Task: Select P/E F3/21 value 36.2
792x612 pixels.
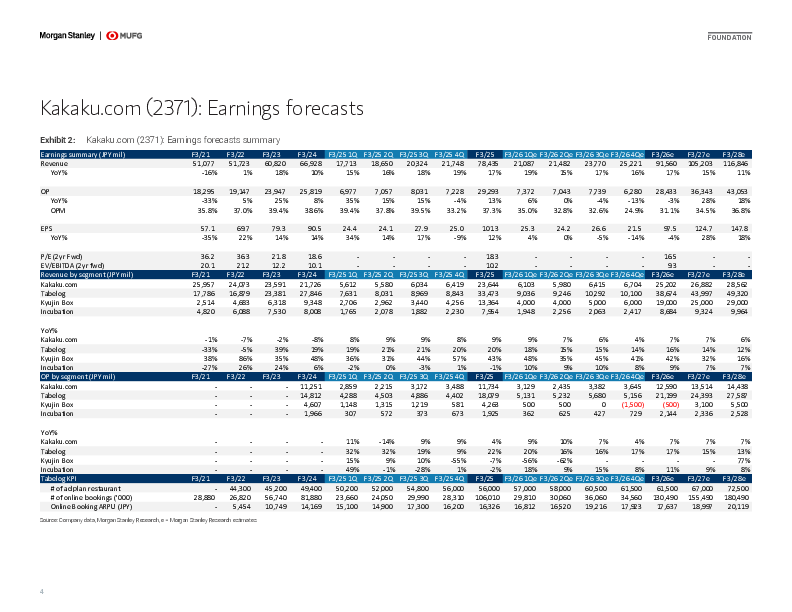Action: 207,257
